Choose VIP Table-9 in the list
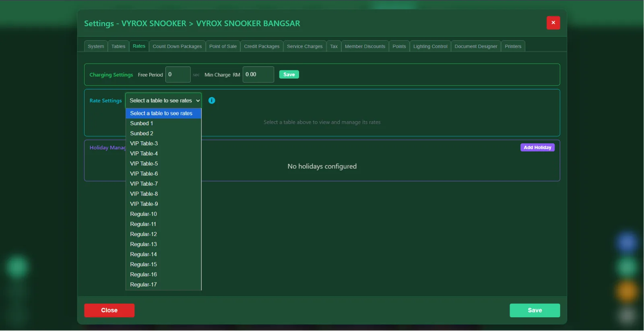644x331 pixels. pos(163,204)
